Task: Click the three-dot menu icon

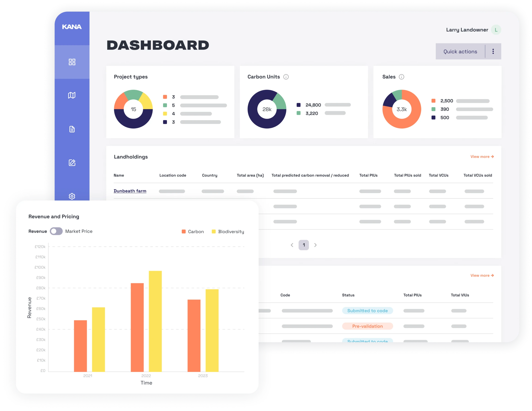Action: pos(493,51)
